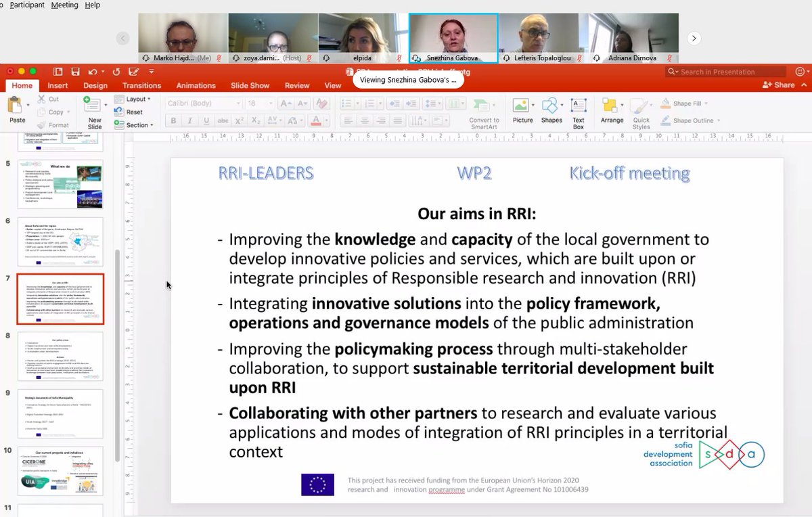This screenshot has width=812, height=517.
Task: Click the Redo icon in quick access toolbar
Action: point(116,72)
